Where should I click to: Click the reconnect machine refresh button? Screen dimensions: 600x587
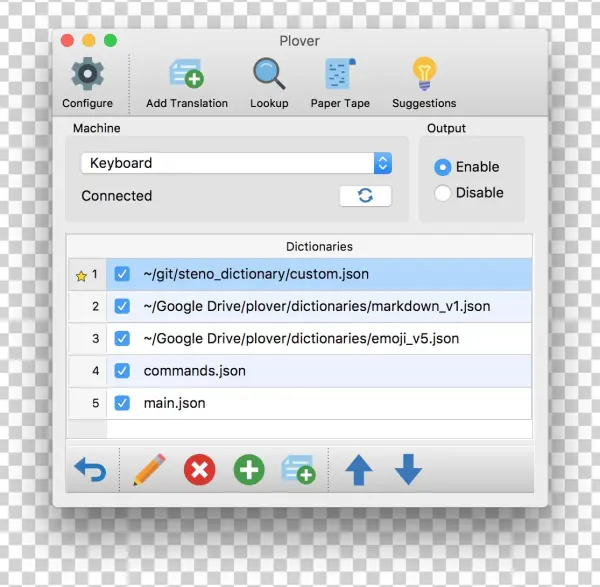pos(365,196)
